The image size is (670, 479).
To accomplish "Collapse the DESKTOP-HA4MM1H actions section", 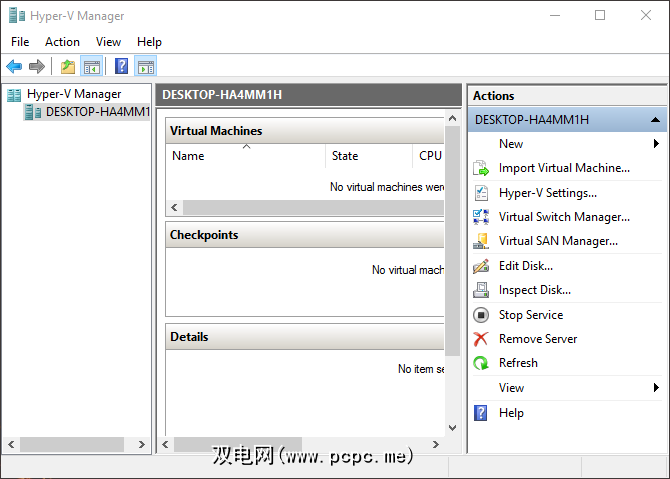I will click(x=655, y=120).
